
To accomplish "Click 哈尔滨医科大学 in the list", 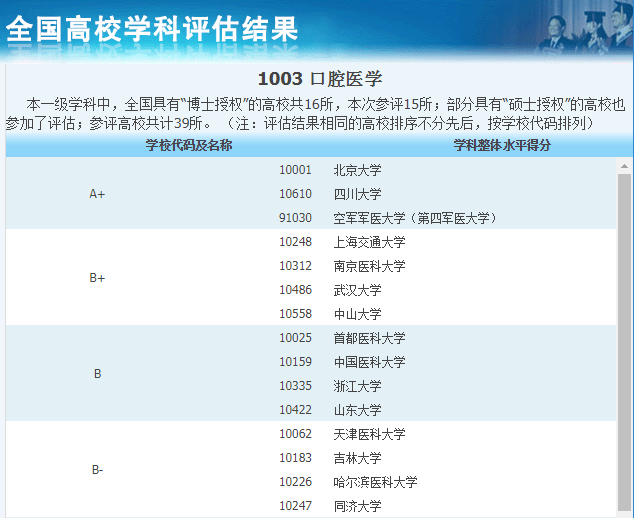I will pos(375,482).
